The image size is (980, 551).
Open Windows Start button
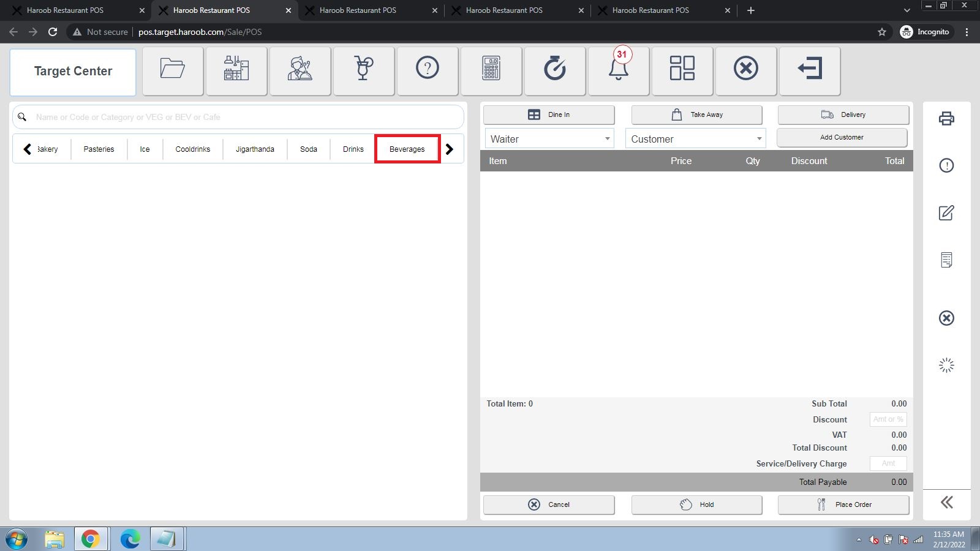(x=17, y=539)
